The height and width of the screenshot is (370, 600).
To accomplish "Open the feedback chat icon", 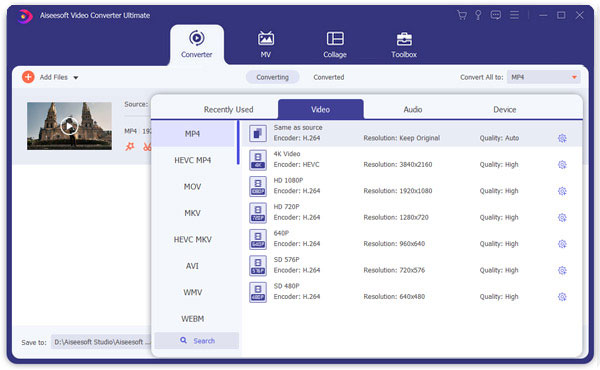I will 496,15.
